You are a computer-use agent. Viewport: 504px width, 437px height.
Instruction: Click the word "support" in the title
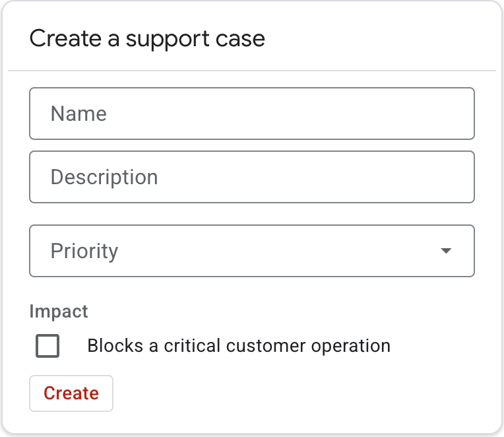click(167, 39)
